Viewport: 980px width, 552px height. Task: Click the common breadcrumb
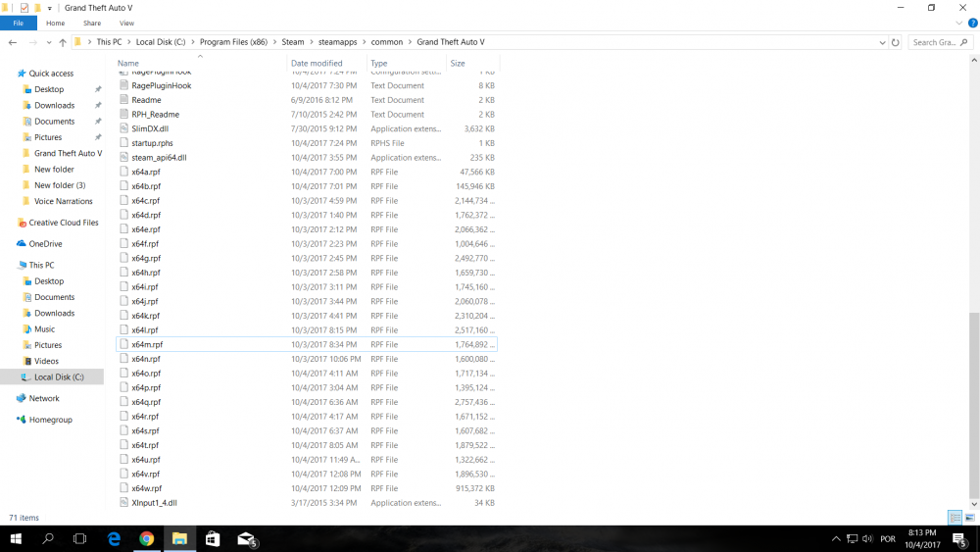387,42
